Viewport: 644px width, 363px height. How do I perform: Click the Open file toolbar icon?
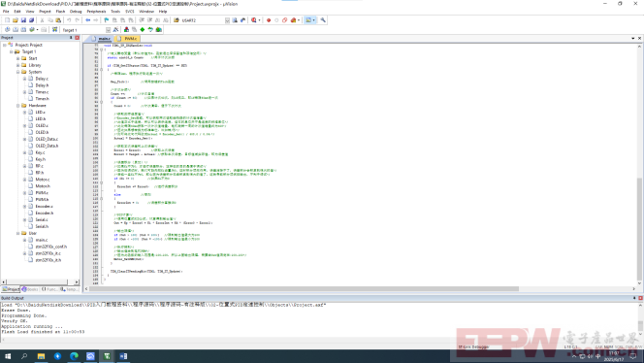(x=16, y=20)
